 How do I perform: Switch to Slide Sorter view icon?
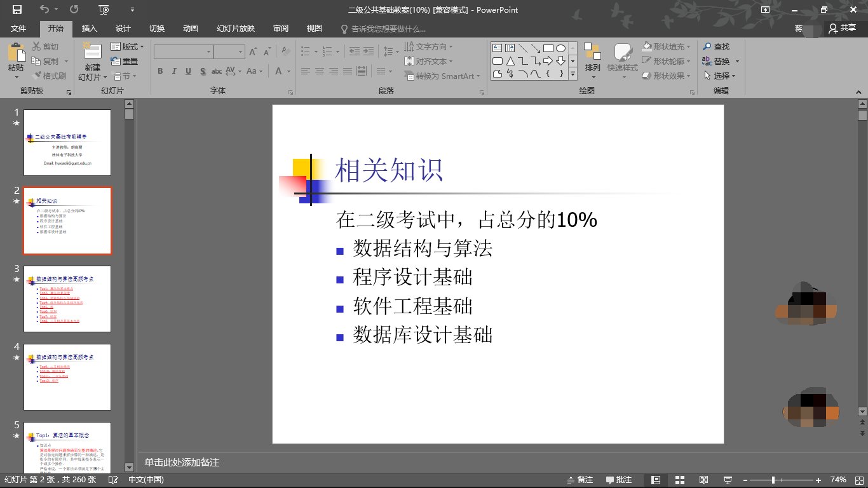tap(679, 479)
